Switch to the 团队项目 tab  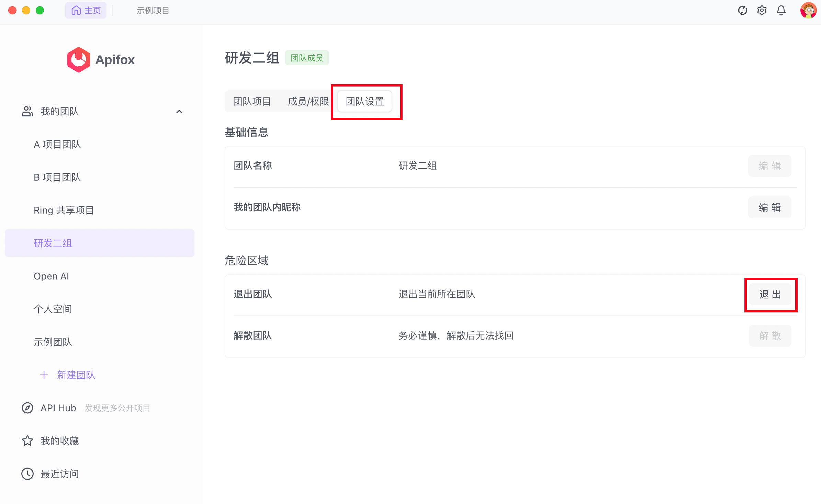(x=252, y=102)
